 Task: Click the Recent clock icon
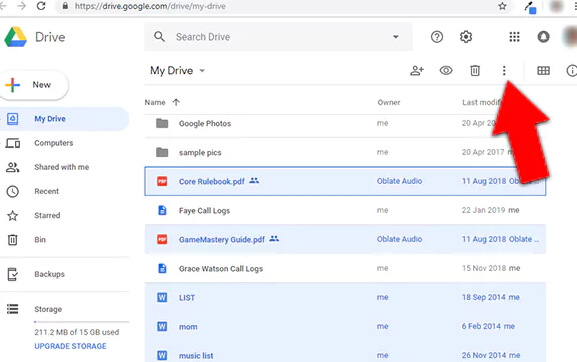click(x=13, y=191)
